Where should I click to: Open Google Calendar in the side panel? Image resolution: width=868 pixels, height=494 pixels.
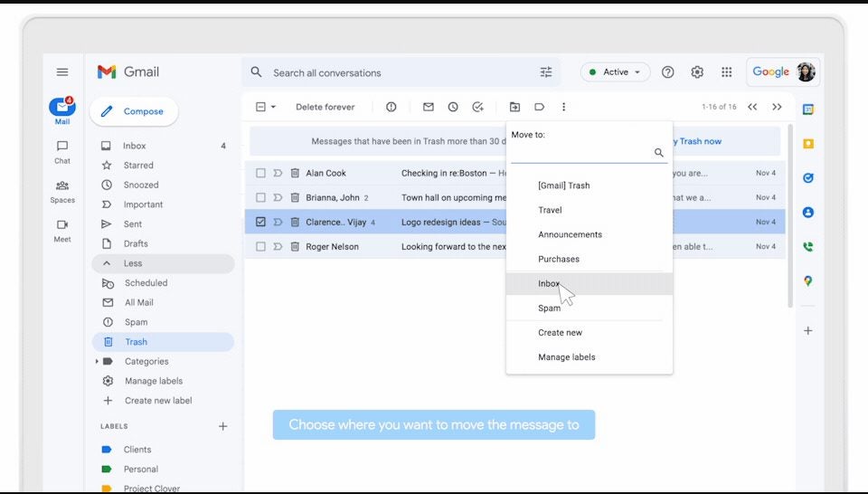coord(808,109)
